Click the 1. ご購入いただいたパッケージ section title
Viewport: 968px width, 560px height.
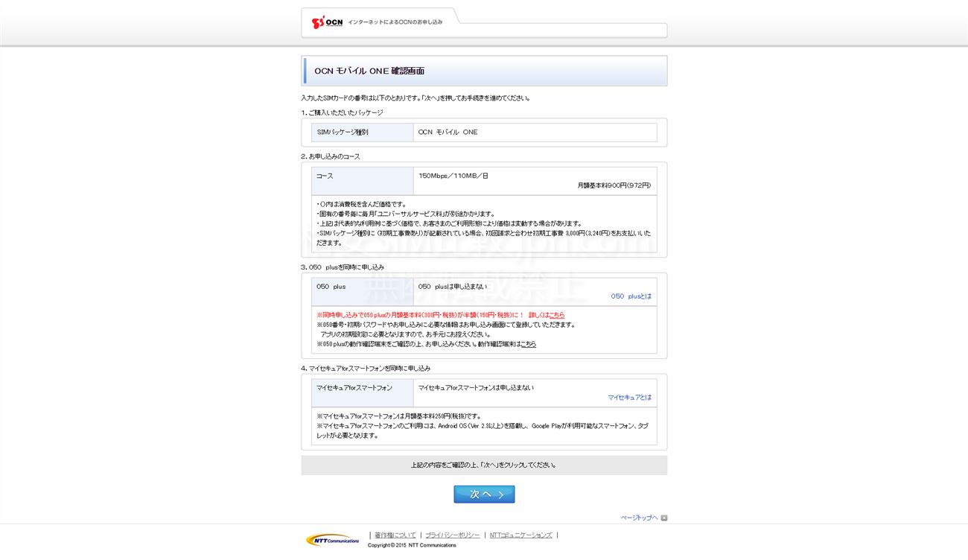pyautogui.click(x=343, y=113)
